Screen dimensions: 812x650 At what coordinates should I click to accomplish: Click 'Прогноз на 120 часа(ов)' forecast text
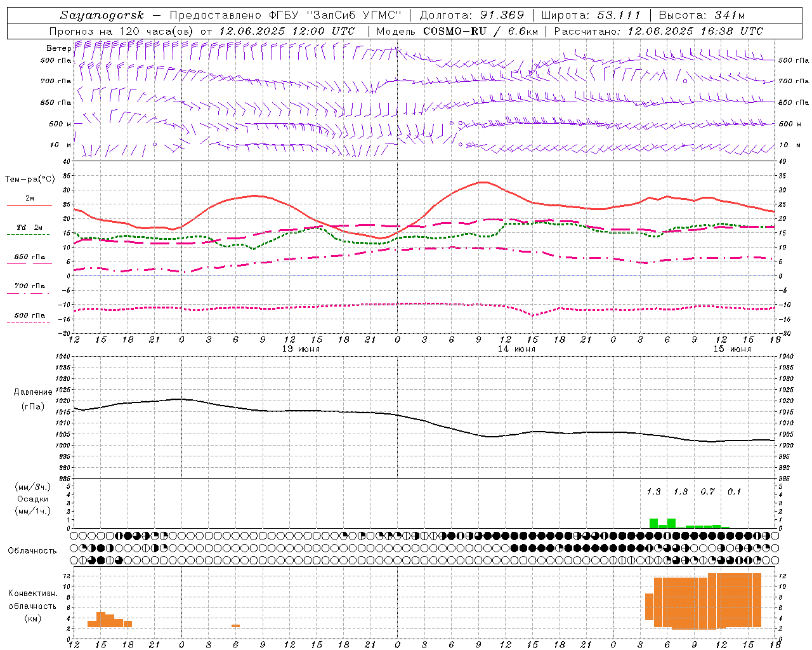[x=122, y=31]
